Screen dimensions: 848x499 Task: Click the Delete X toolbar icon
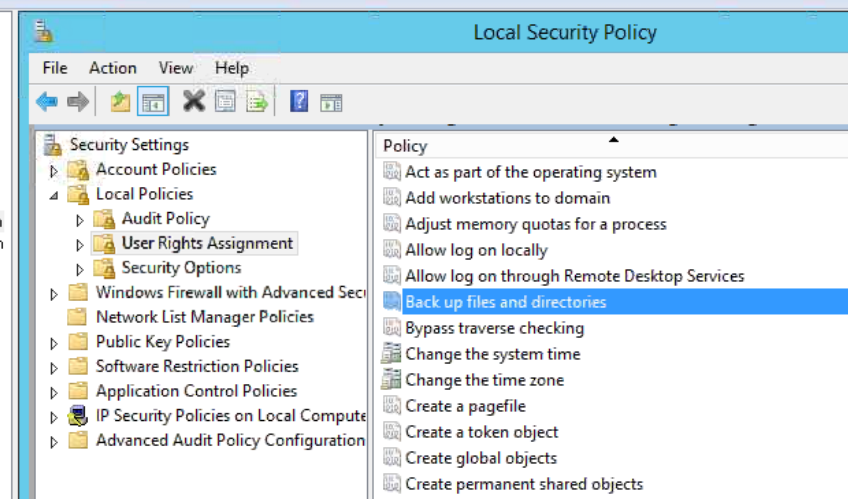point(194,101)
